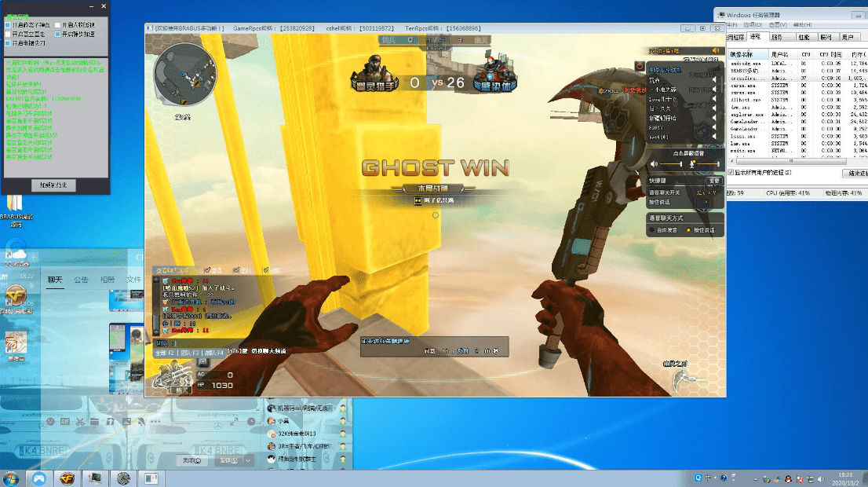The width and height of the screenshot is (868, 487).
Task: Switch to the Announcements (公告) tab in the QQ window
Action: [82, 280]
